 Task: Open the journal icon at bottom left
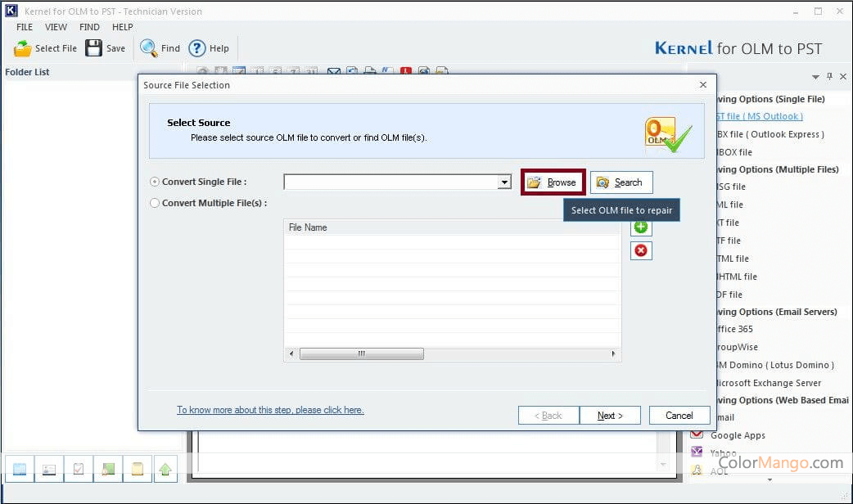tap(108, 469)
